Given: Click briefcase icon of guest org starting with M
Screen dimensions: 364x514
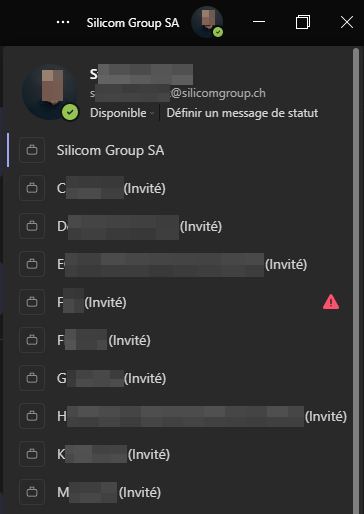Looking at the screenshot, I should [32, 492].
